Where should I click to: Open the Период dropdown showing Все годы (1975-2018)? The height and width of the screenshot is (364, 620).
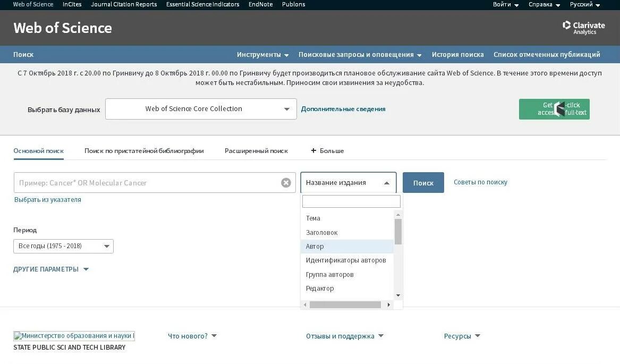coord(63,246)
